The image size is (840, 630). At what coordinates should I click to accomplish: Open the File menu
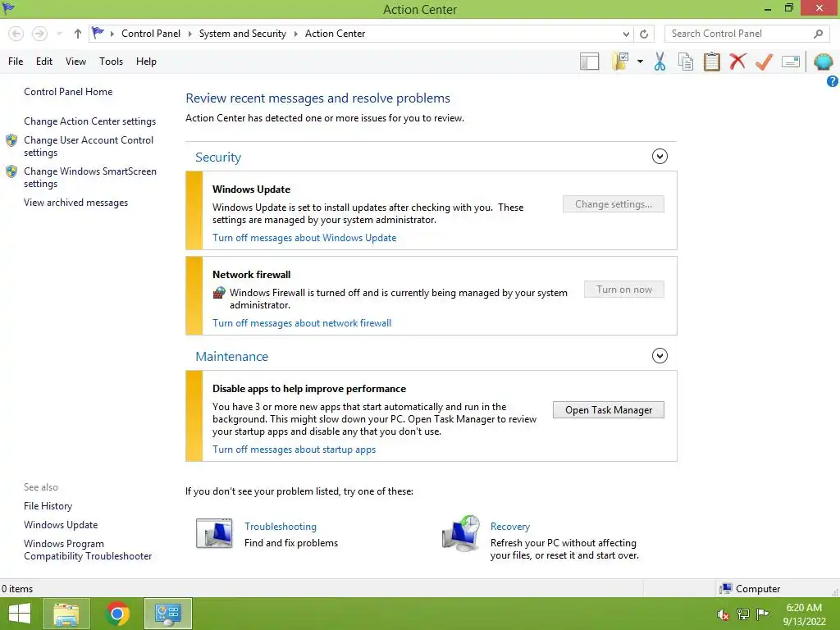[16, 62]
